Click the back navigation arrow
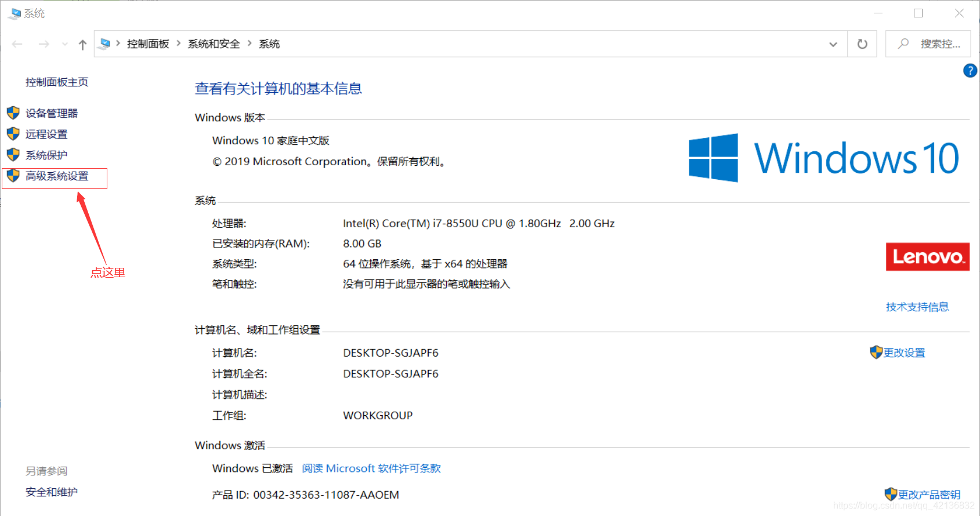 (17, 44)
